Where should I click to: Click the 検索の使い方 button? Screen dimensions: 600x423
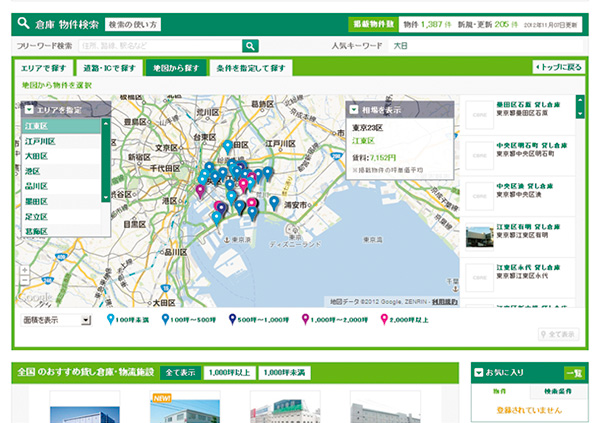[x=132, y=23]
